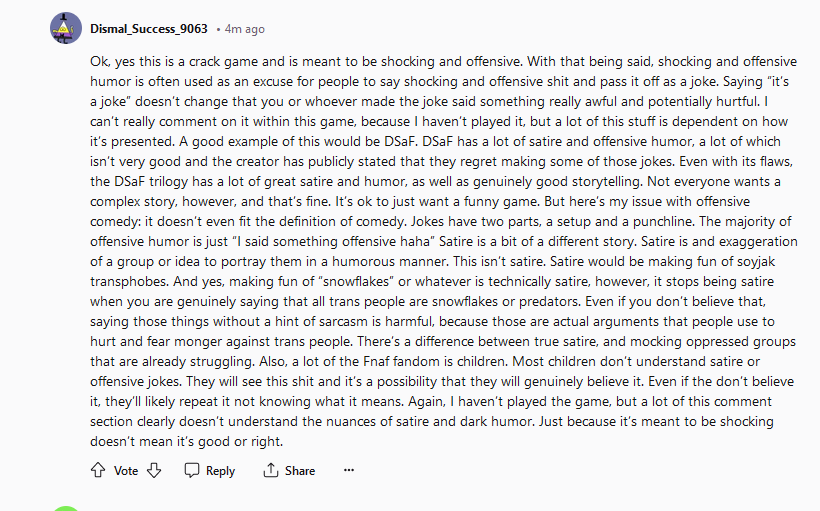Click the Share text label

point(300,471)
